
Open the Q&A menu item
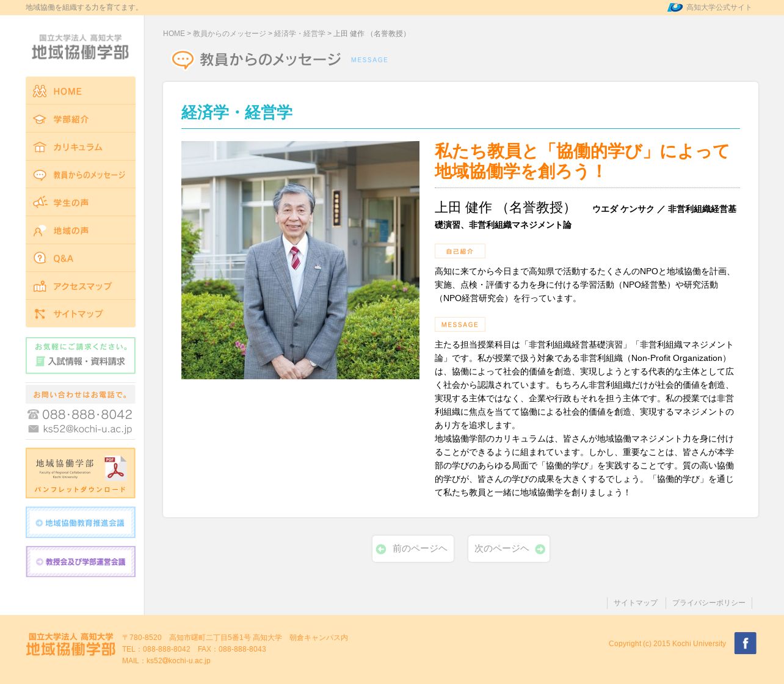pos(81,258)
